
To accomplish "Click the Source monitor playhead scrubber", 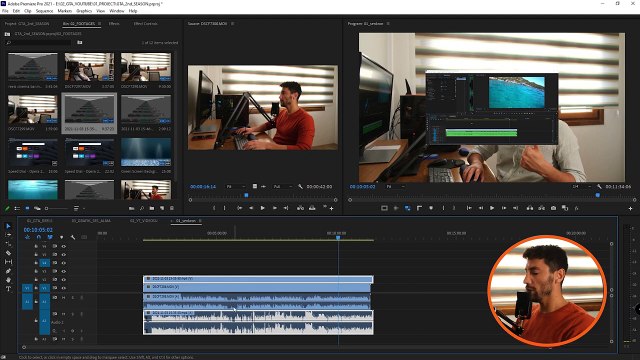I will [x=246, y=196].
